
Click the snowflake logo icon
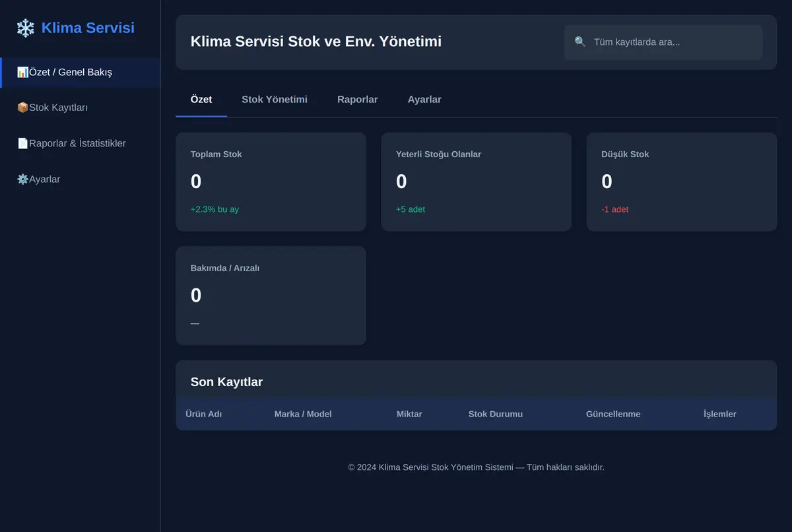coord(25,28)
